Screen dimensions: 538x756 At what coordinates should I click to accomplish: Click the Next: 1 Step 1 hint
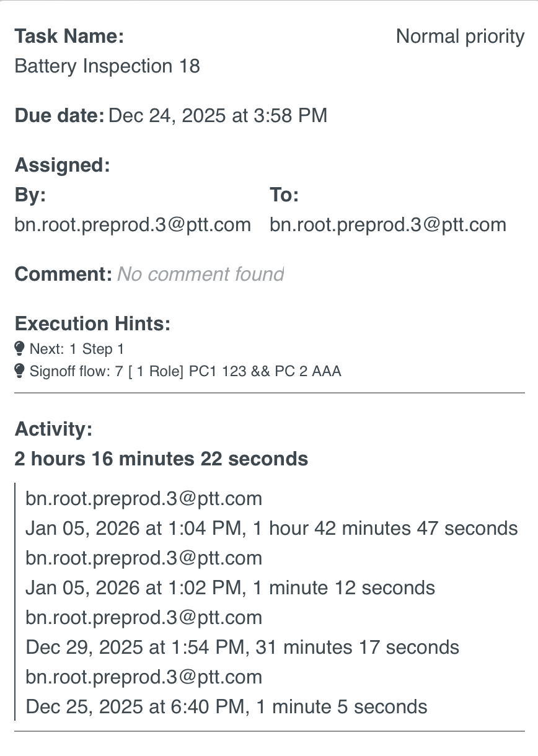point(77,349)
